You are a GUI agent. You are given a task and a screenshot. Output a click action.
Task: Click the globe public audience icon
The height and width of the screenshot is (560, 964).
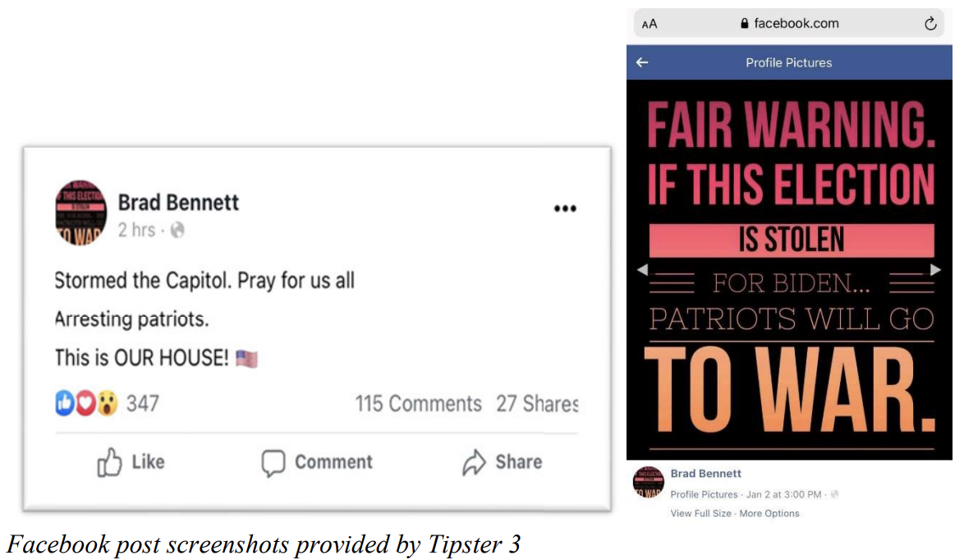pyautogui.click(x=177, y=230)
